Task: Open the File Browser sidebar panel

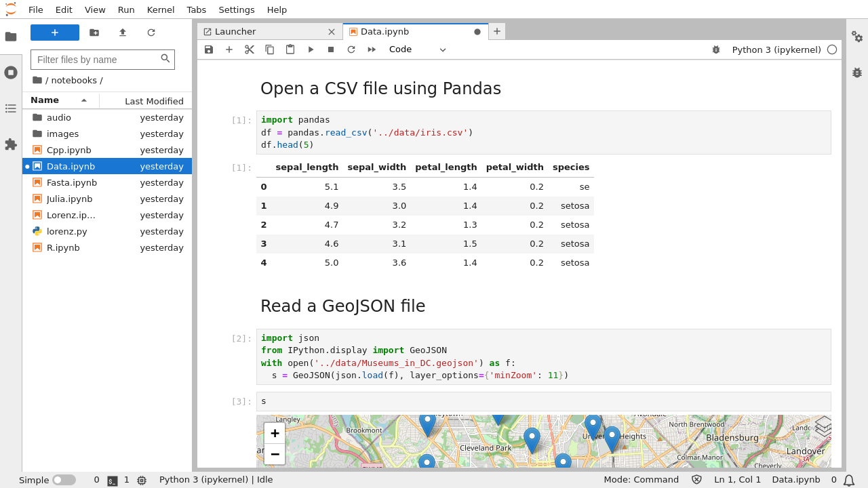Action: (11, 37)
